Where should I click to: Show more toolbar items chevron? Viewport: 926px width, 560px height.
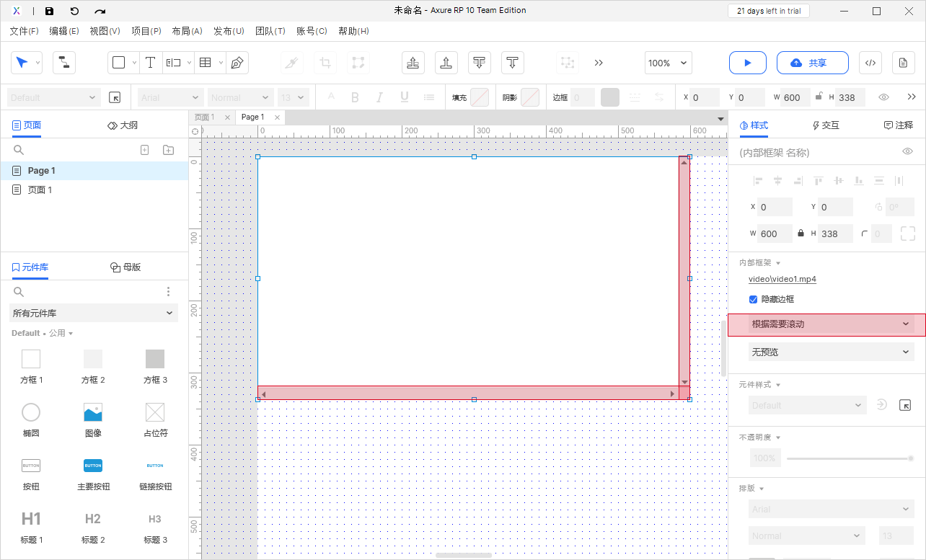(599, 63)
